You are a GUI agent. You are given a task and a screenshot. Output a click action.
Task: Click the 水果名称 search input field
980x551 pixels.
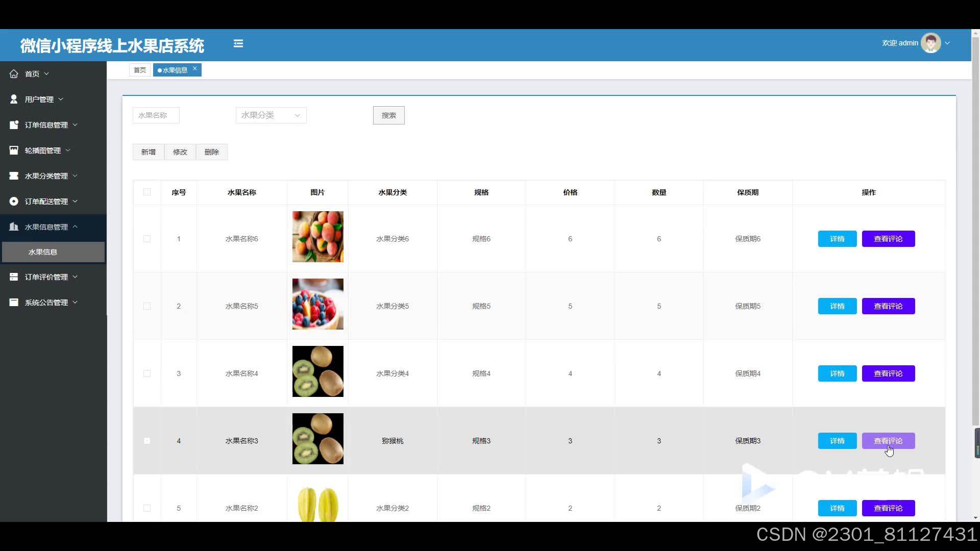pyautogui.click(x=156, y=115)
